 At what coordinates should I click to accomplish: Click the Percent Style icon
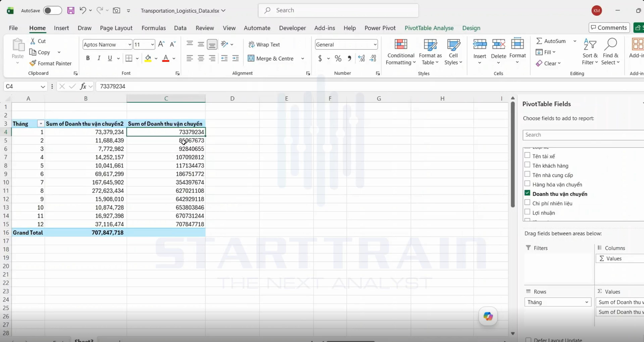click(x=338, y=58)
